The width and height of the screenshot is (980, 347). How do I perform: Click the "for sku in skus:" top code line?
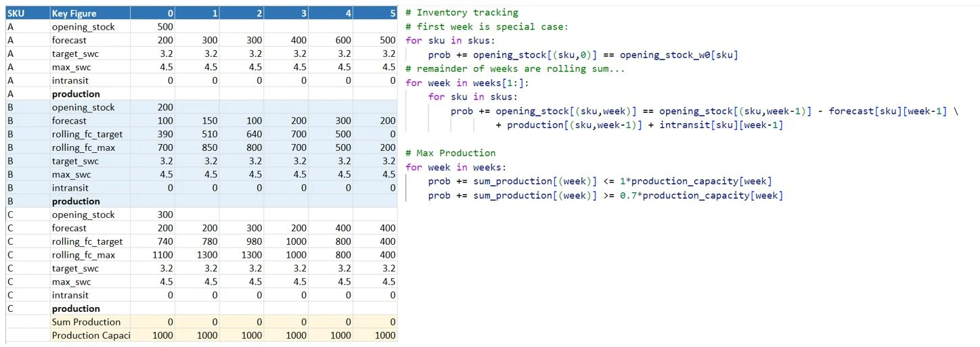tap(450, 41)
